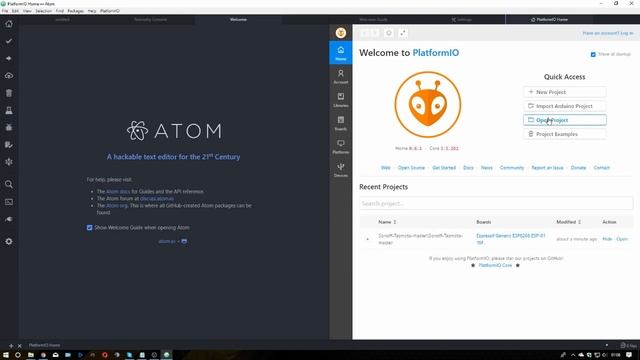This screenshot has height=360, width=640.
Task: Click the Search project input field
Action: tap(496, 203)
